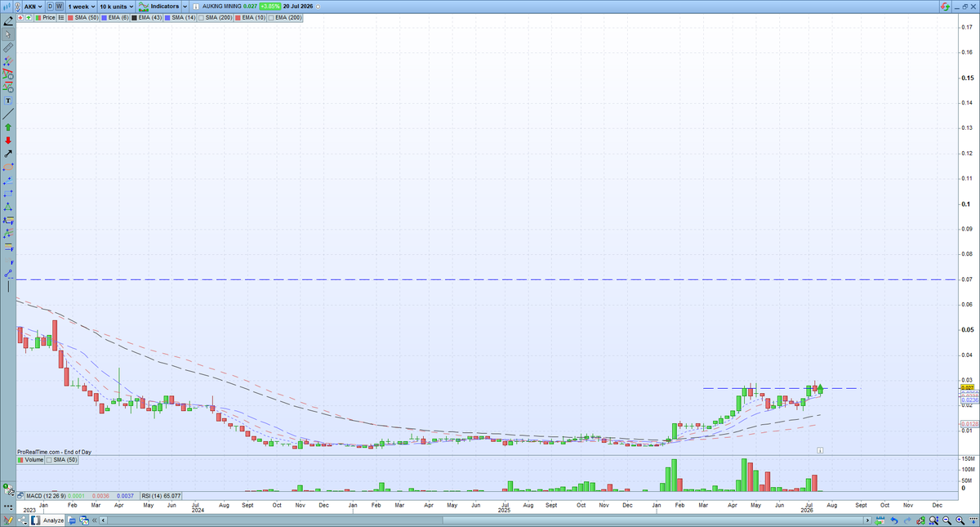
Task: Click the scroll right arrow in bottom bar
Action: click(867, 520)
